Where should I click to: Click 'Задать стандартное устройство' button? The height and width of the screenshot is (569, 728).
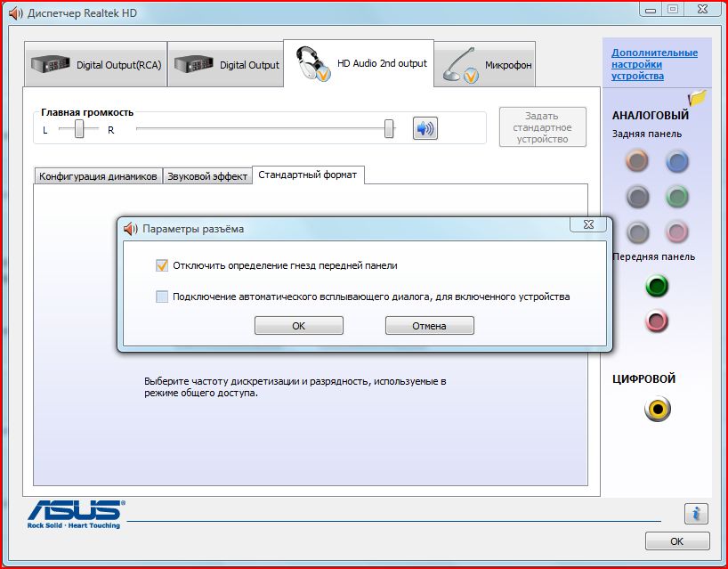tap(542, 127)
